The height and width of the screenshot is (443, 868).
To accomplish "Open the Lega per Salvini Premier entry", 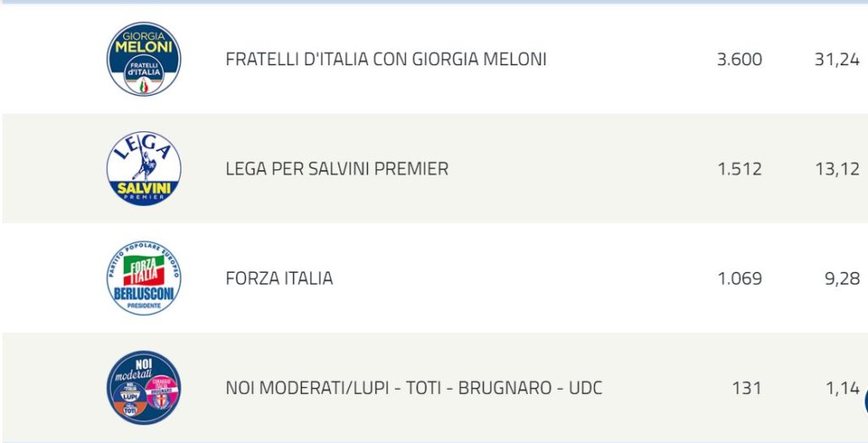I will [x=337, y=169].
